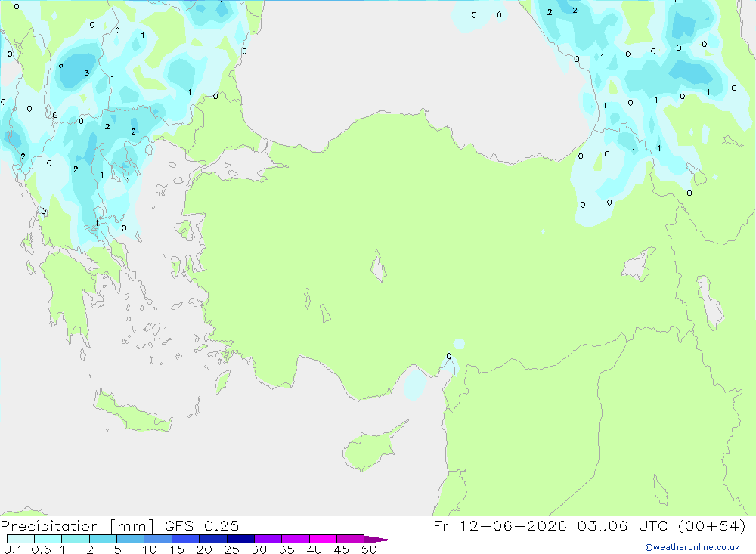The height and width of the screenshot is (554, 756).
Task: Choose the 25–30 mm dark navy swatch
Action: pos(240,539)
